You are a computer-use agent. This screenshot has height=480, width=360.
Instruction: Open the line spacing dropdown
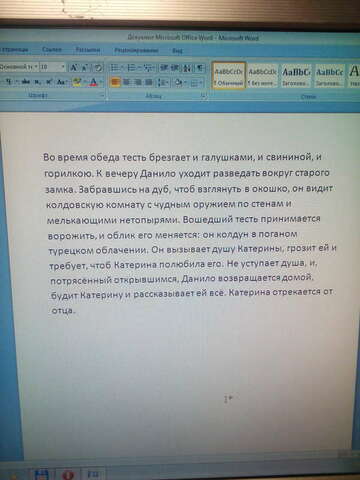[x=163, y=82]
